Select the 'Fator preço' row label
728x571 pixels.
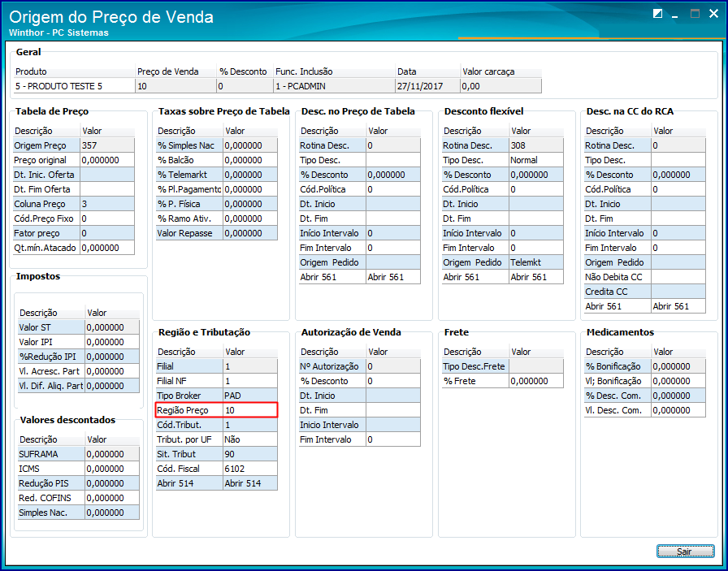(x=47, y=233)
